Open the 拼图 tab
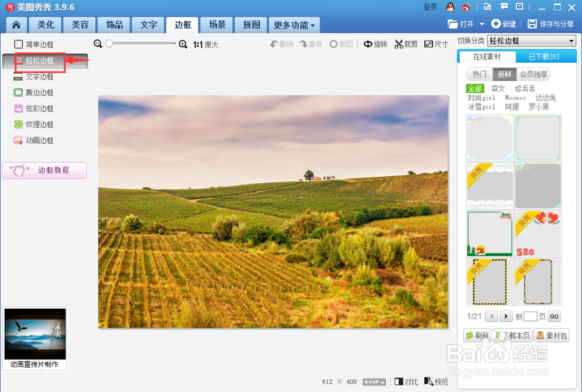The height and width of the screenshot is (392, 582). click(251, 25)
